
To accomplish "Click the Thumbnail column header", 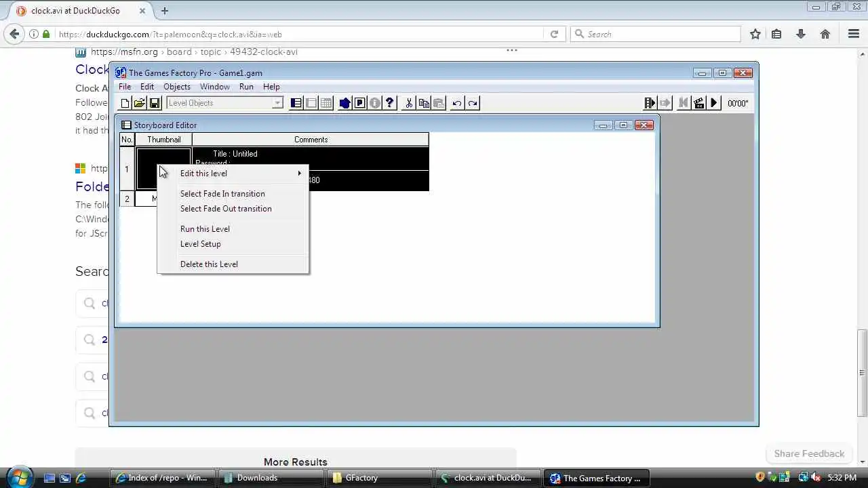I will 164,140.
